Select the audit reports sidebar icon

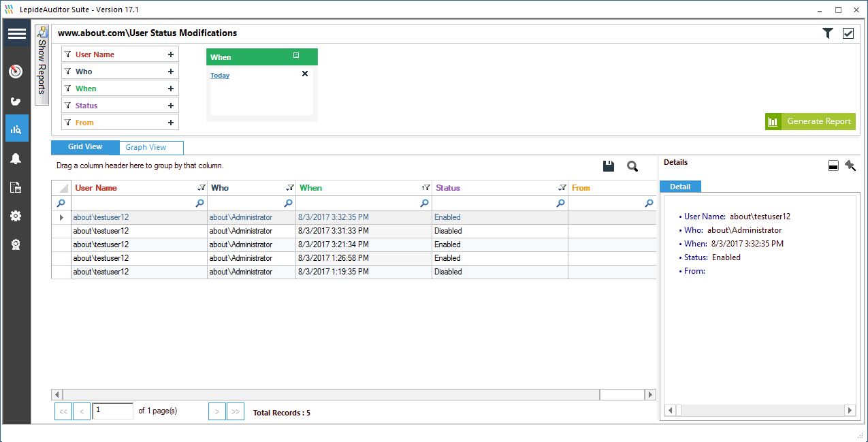click(16, 129)
